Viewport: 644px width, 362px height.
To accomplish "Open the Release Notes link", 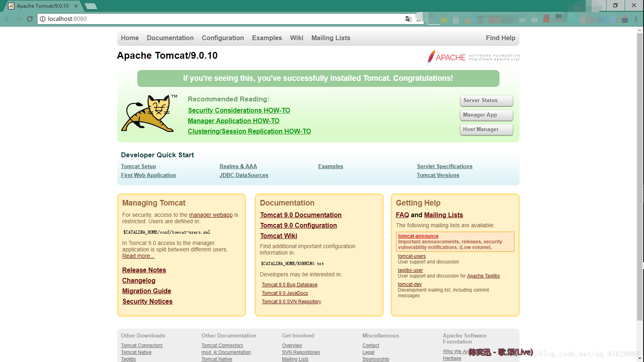I will tap(144, 270).
